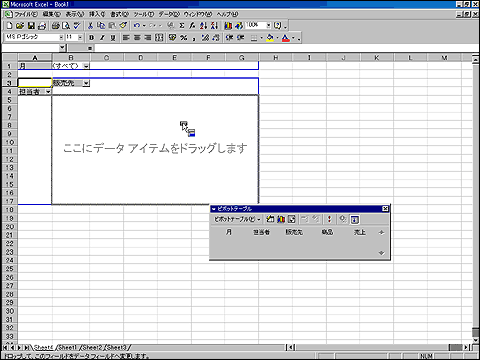The height and width of the screenshot is (360, 480).
Task: Click the 売上 field button
Action: (360, 232)
